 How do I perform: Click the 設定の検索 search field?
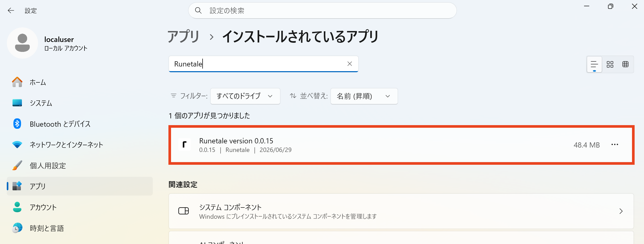point(322,10)
